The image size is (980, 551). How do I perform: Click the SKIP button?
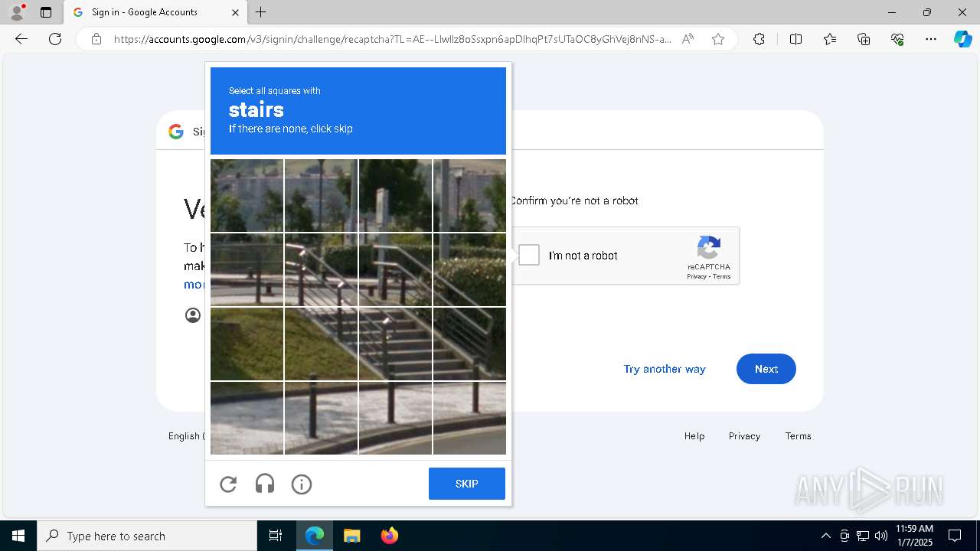(x=467, y=484)
